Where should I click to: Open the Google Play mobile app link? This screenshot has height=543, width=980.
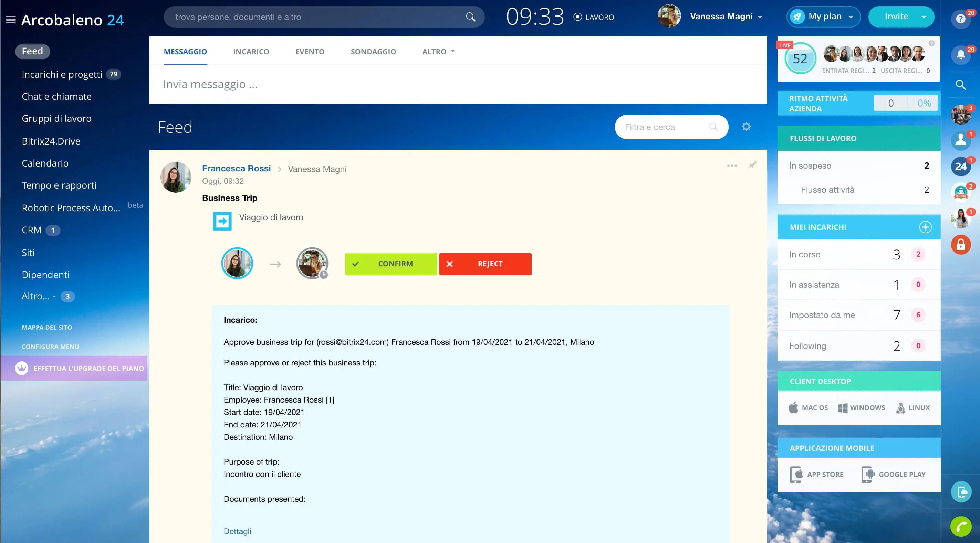click(x=893, y=475)
